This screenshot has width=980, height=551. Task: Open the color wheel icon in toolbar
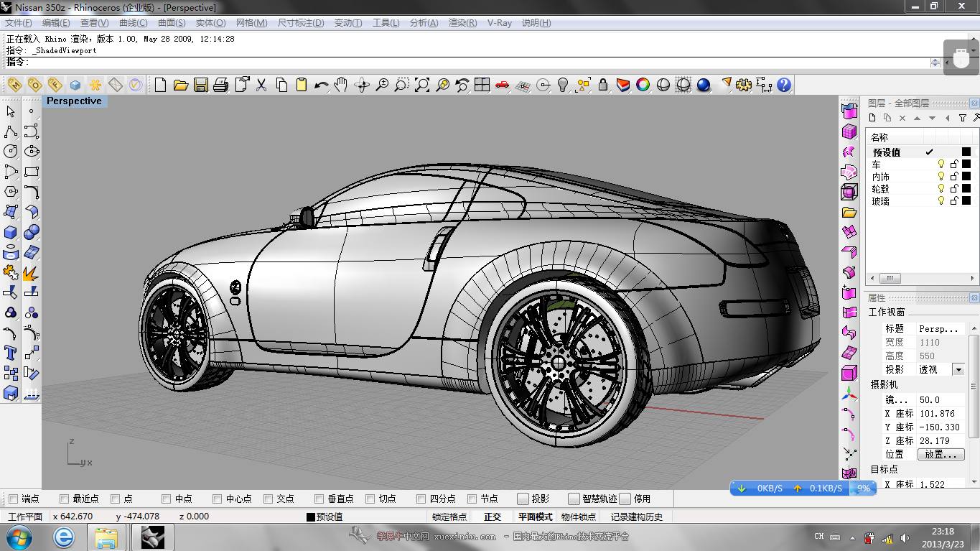pos(643,85)
